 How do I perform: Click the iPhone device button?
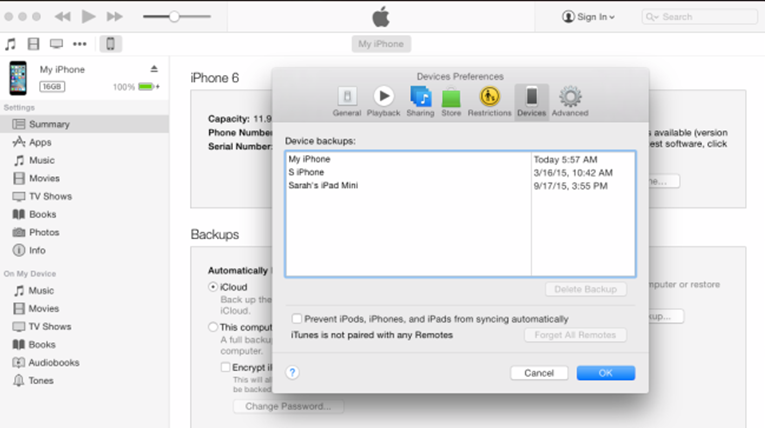point(111,44)
